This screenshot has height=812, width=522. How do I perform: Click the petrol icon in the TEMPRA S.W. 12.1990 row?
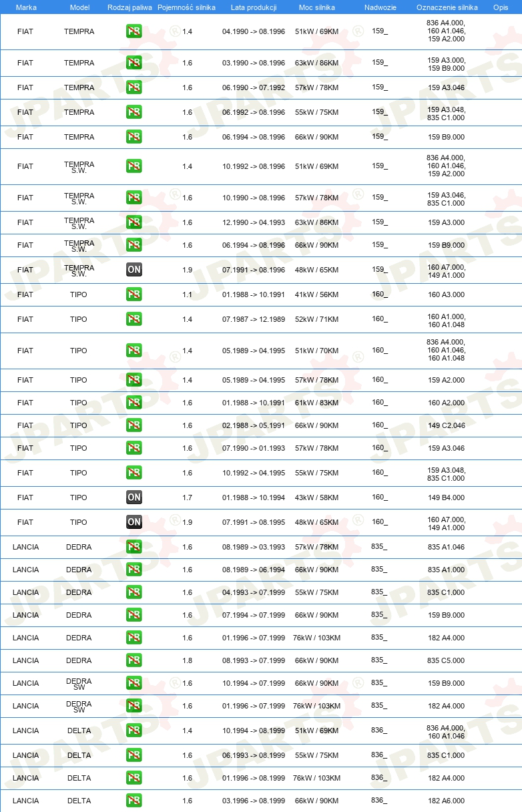tap(134, 222)
